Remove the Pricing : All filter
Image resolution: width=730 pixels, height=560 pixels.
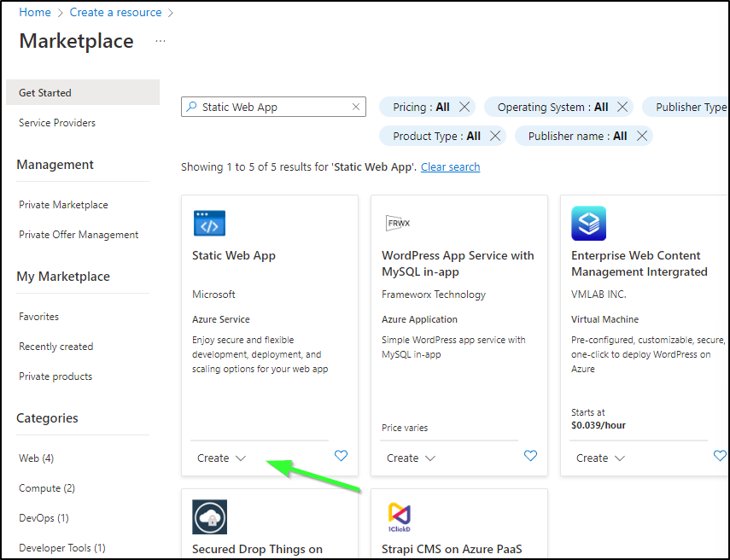[x=464, y=107]
